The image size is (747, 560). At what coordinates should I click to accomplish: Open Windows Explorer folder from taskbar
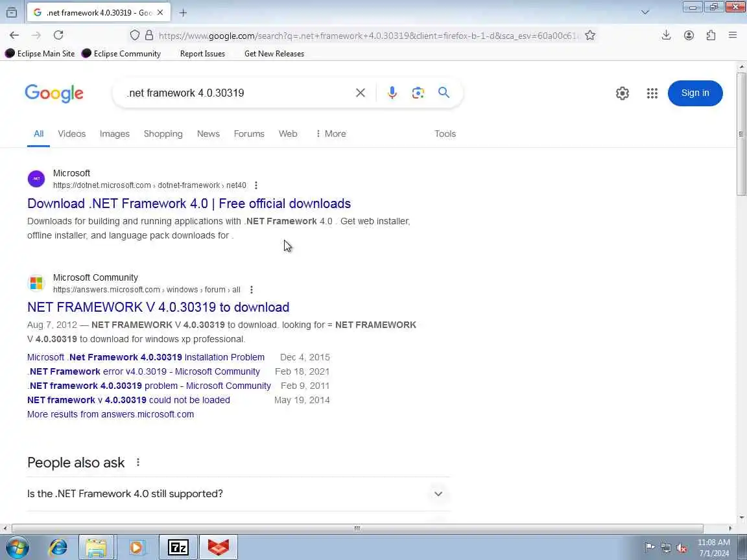click(96, 547)
